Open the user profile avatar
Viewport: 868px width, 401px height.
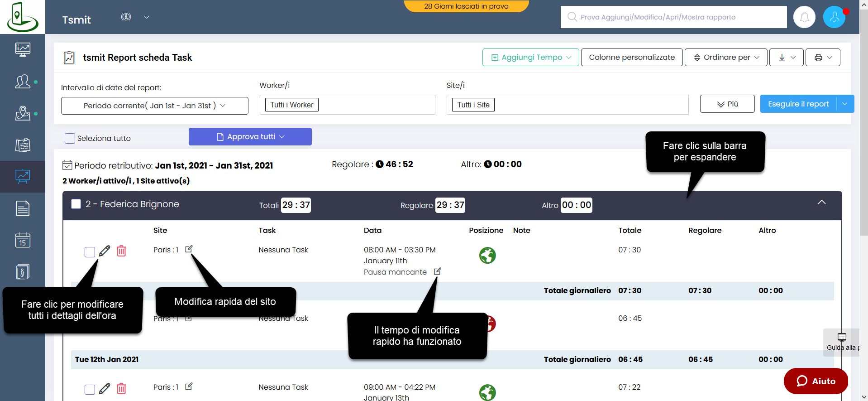834,17
